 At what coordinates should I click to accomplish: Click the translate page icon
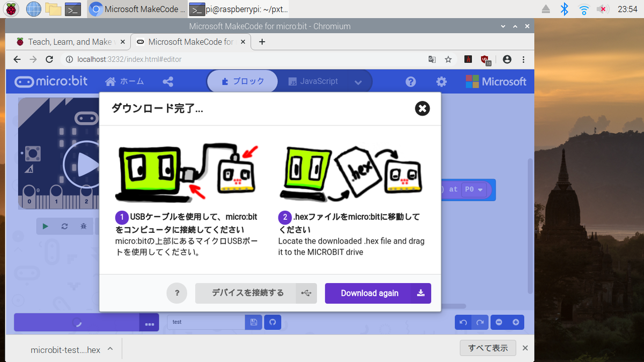point(432,60)
